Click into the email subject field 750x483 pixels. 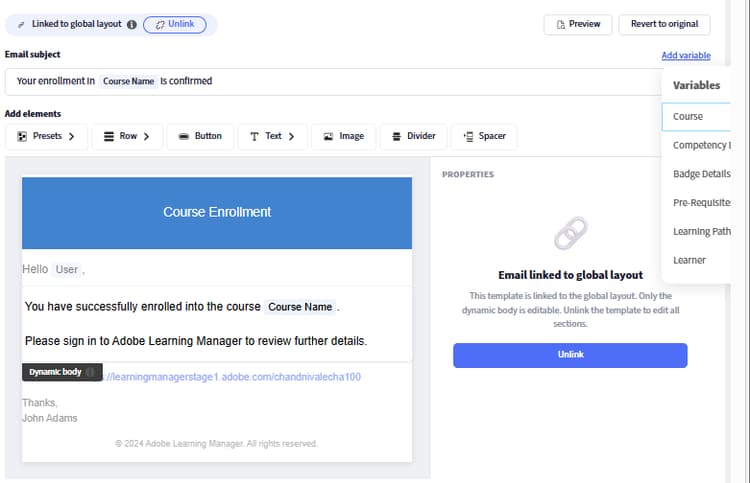(x=334, y=81)
